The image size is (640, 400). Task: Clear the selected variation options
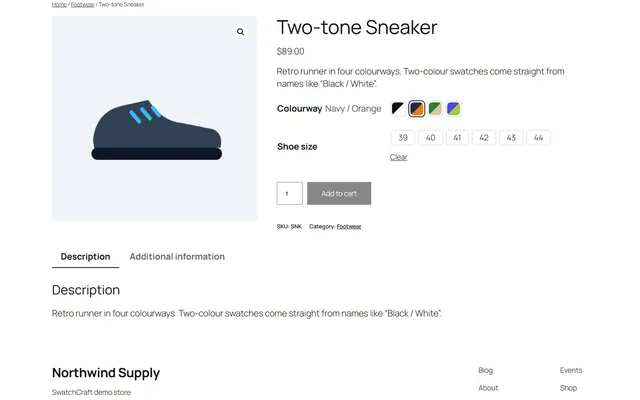click(x=398, y=157)
